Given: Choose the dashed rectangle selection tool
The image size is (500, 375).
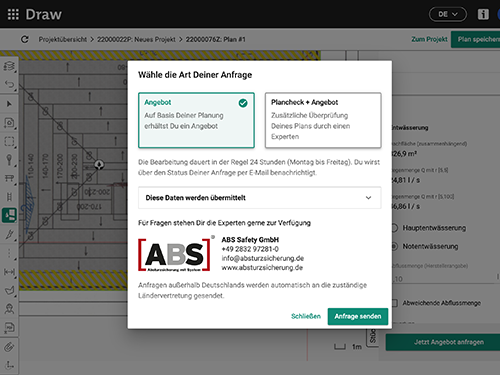Looking at the screenshot, I should point(9,141).
